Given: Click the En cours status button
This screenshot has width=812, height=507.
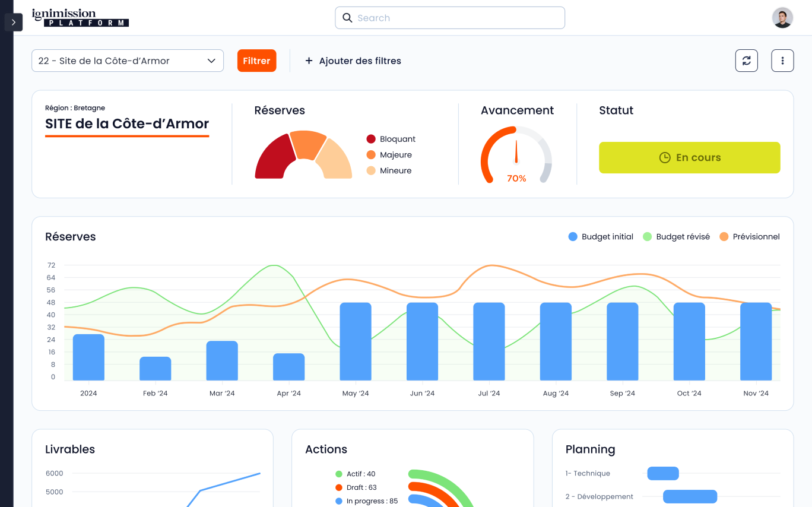Looking at the screenshot, I should point(689,158).
